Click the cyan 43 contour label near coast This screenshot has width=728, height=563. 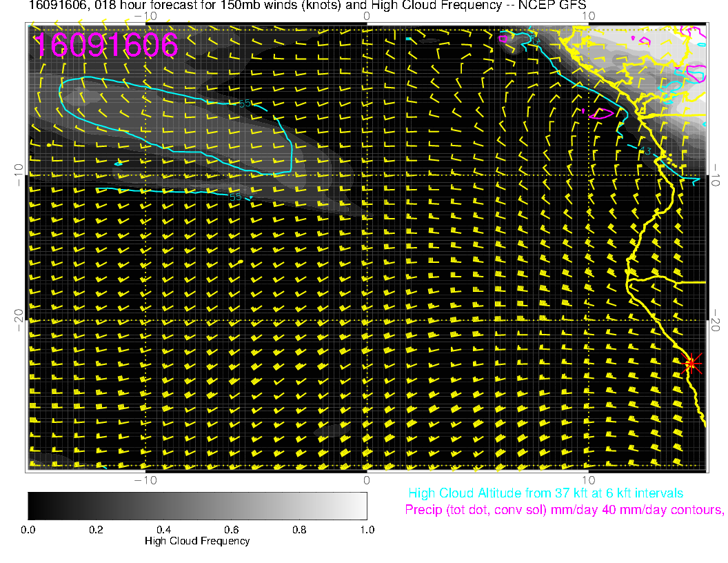point(645,151)
